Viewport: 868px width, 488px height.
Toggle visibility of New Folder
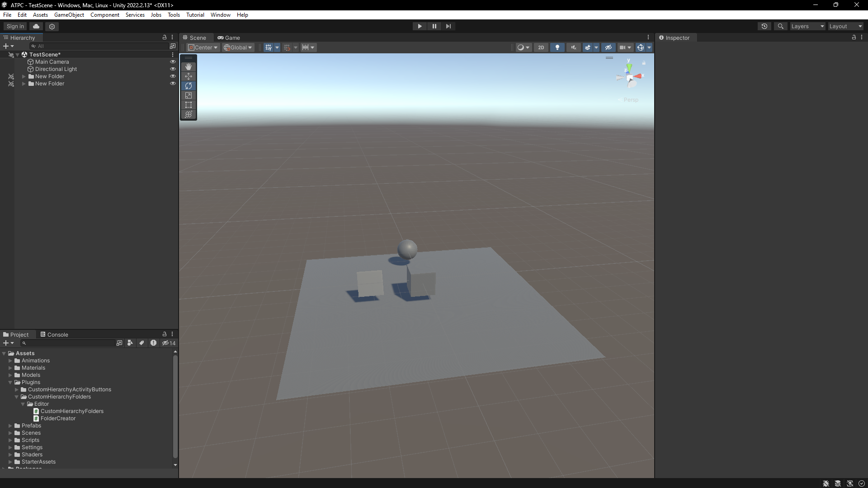click(x=172, y=76)
